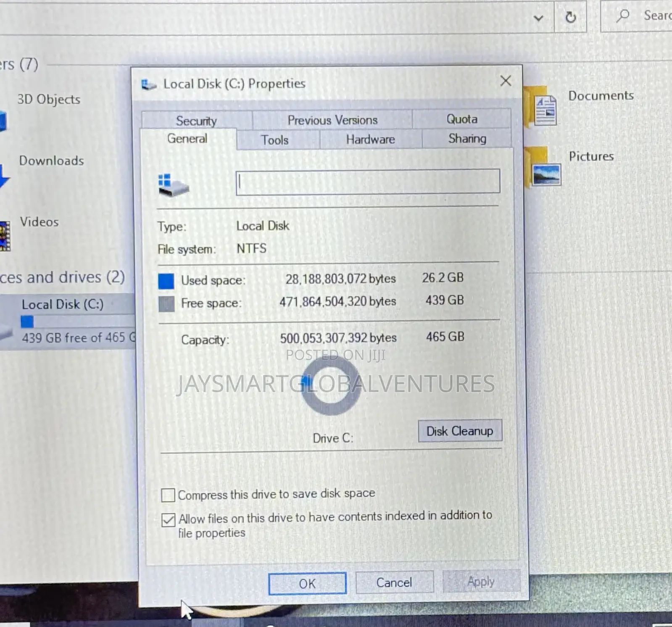Click the NTFS file system value

(251, 248)
